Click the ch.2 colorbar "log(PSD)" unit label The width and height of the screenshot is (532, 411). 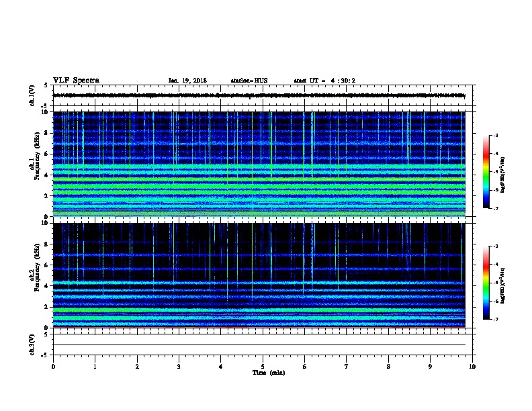point(503,285)
